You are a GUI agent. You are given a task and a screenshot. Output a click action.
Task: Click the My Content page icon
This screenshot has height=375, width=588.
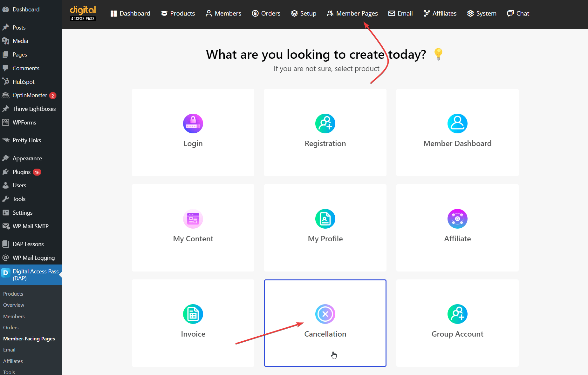click(x=193, y=219)
